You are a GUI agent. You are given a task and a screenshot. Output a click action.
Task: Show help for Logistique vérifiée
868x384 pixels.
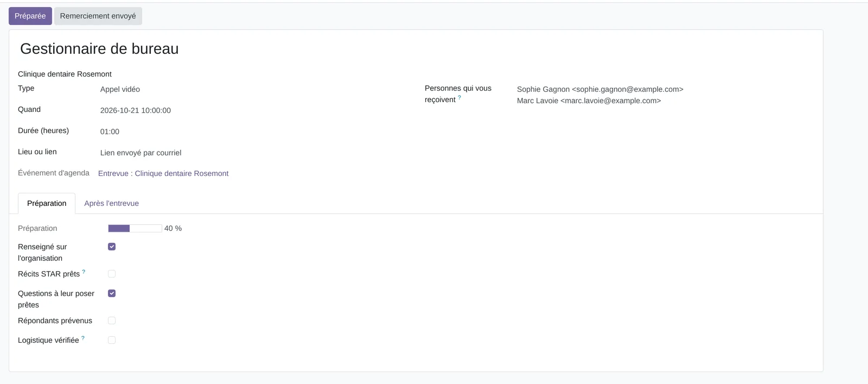(83, 338)
